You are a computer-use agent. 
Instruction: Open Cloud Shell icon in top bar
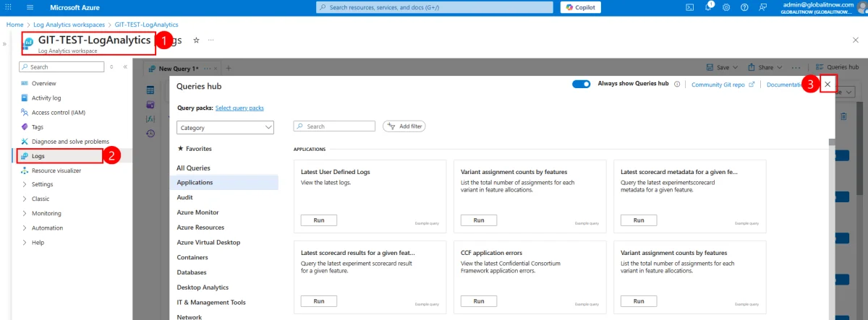[x=689, y=7]
